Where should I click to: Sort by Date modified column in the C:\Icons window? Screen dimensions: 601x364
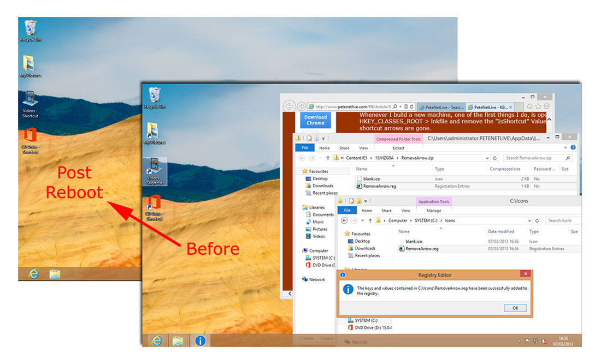500,231
